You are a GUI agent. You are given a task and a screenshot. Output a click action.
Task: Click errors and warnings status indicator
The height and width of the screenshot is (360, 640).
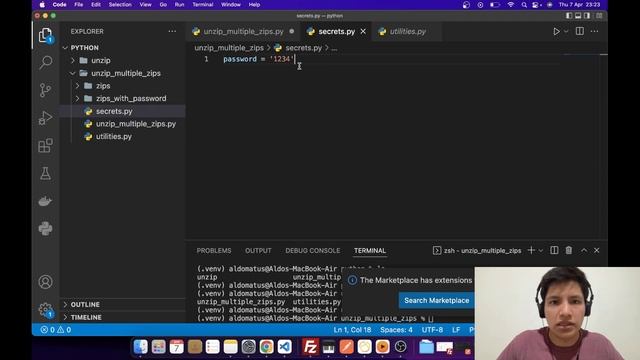pyautogui.click(x=56, y=330)
